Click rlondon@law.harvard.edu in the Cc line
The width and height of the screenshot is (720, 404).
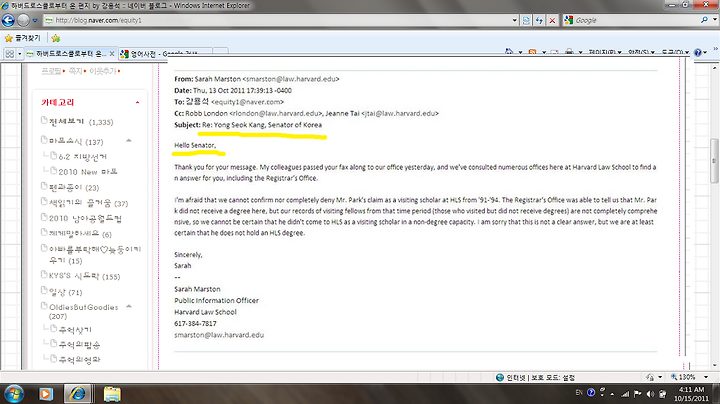(276, 113)
